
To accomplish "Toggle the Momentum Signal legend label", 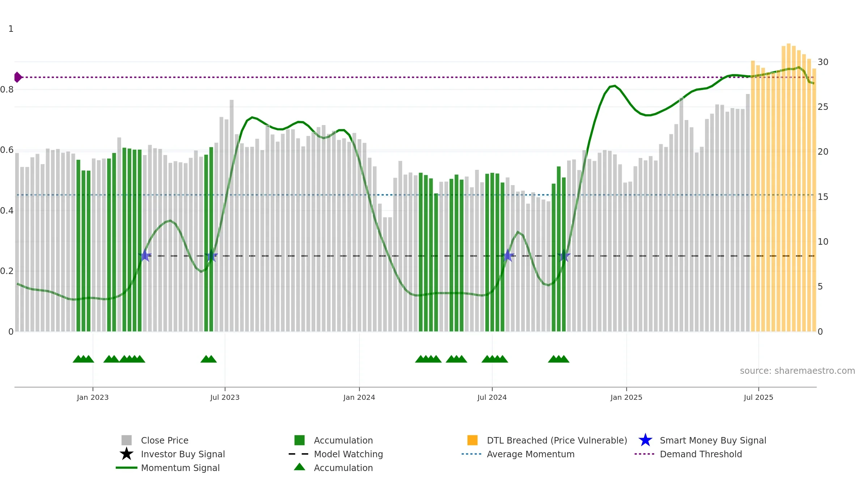I will 180,468.
